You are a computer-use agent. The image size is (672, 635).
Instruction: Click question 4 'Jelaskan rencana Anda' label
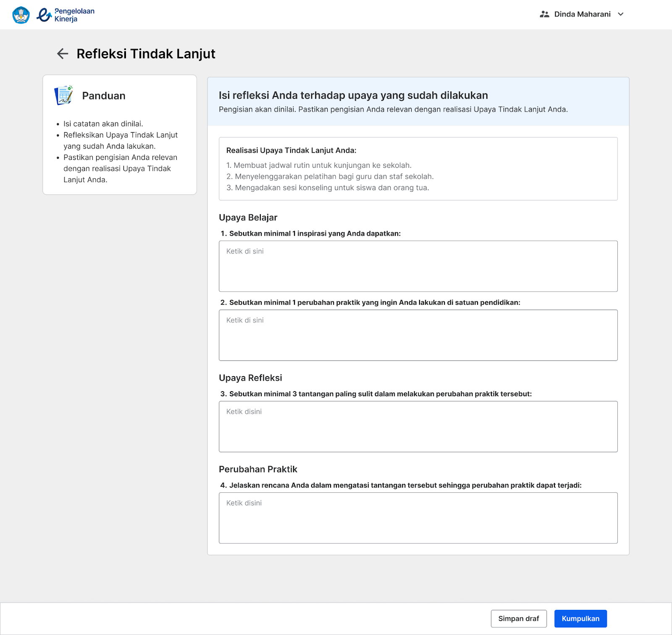click(401, 485)
